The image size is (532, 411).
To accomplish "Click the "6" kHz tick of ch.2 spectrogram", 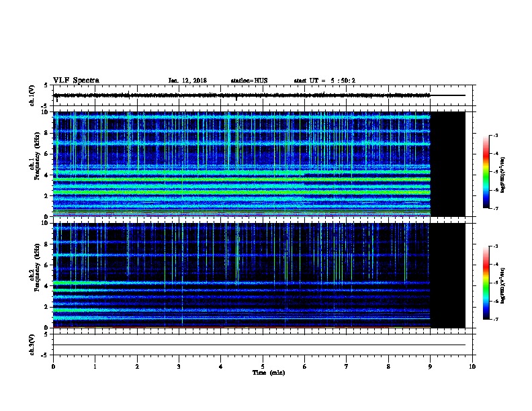I will [x=46, y=265].
